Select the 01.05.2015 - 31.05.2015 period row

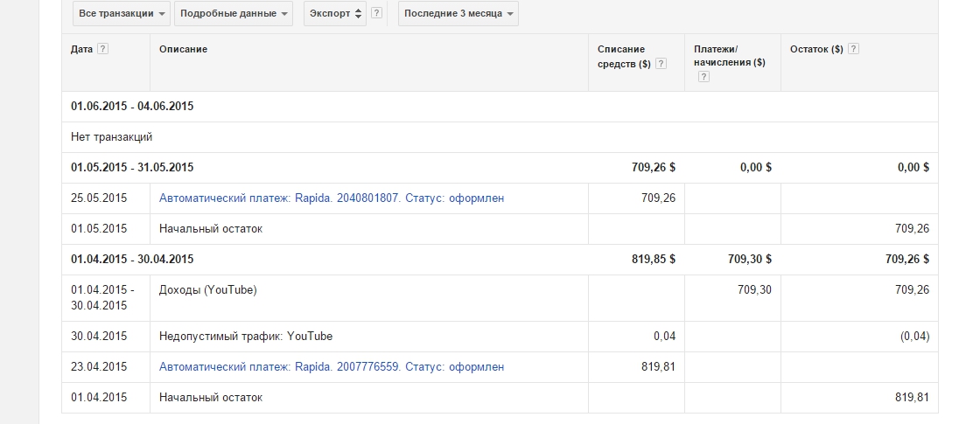[x=132, y=168]
